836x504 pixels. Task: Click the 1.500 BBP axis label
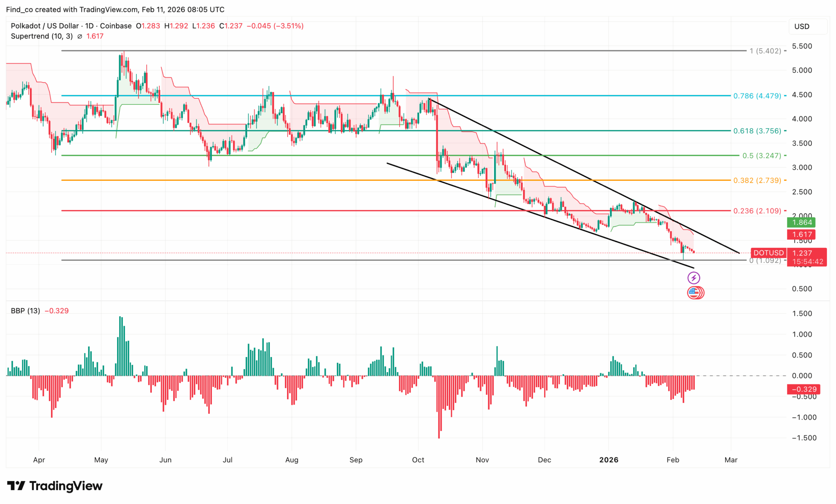(x=802, y=313)
